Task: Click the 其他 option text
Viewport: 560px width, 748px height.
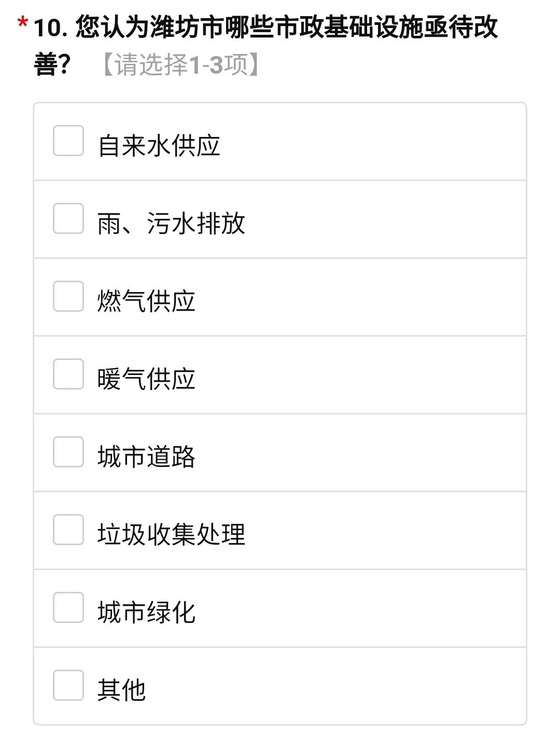Action: click(x=121, y=690)
